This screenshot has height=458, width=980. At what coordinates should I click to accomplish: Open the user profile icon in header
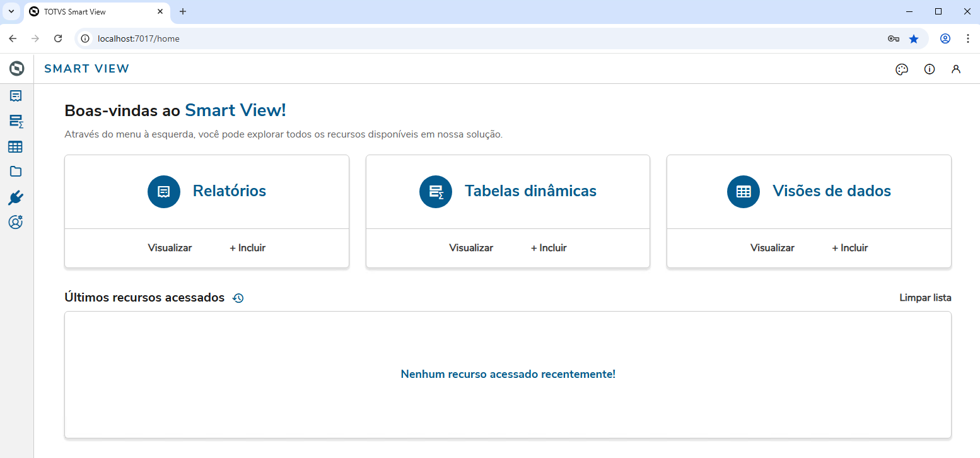956,69
